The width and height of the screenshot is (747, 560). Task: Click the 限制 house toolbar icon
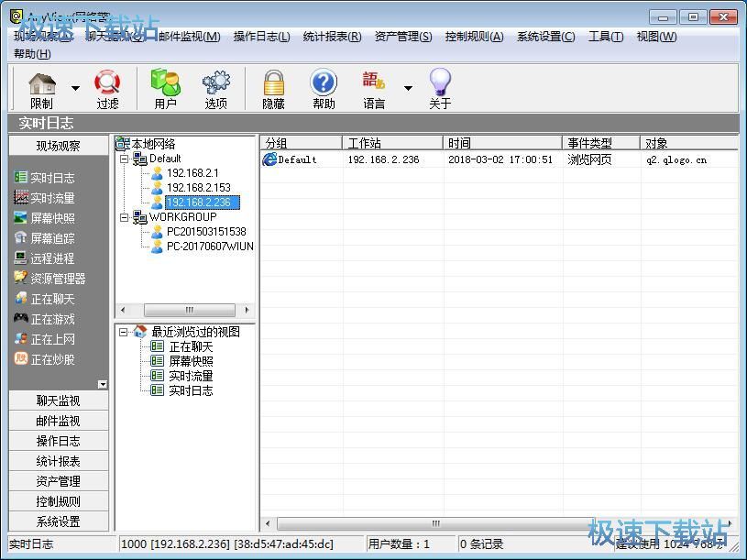point(42,90)
